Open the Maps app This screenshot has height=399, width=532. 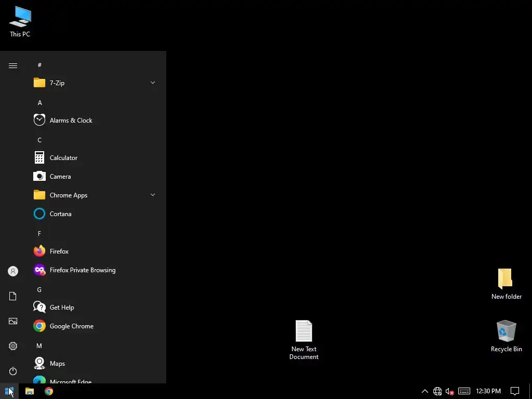point(95,364)
